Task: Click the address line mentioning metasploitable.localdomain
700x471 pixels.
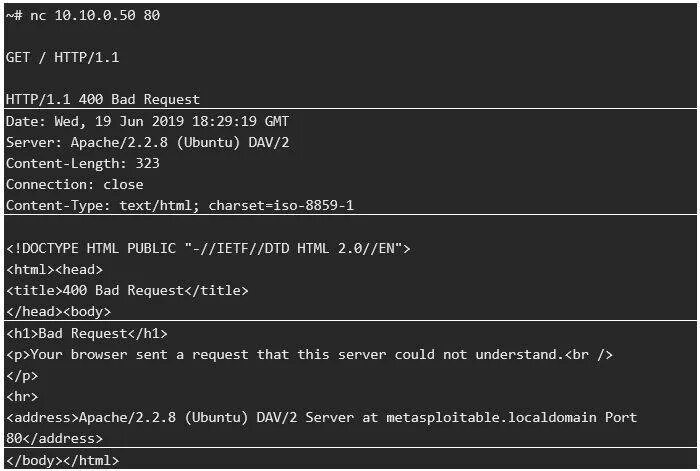Action: (321, 417)
